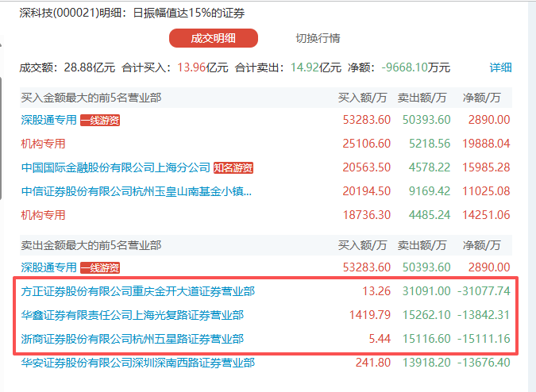Viewport: 536px width, 392px height.
Task: Click the 买入金额最大的前5名营业部 header
Action: click(x=91, y=98)
